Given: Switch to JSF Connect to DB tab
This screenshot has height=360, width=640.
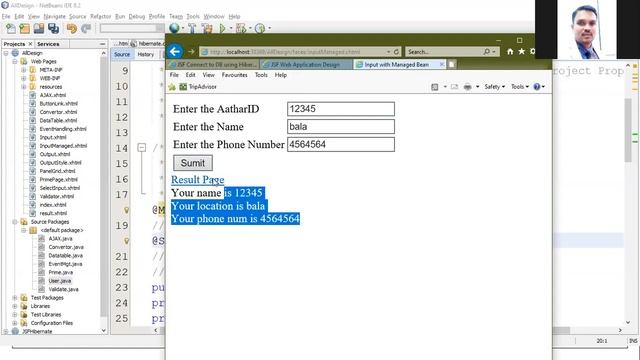Looking at the screenshot, I should (x=213, y=64).
